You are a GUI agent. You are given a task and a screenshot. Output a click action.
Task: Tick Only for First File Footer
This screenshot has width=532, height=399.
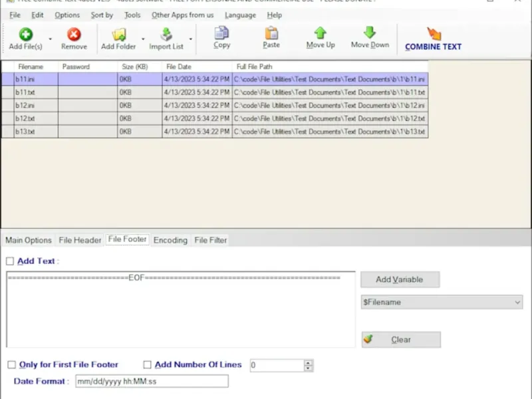[x=11, y=364]
